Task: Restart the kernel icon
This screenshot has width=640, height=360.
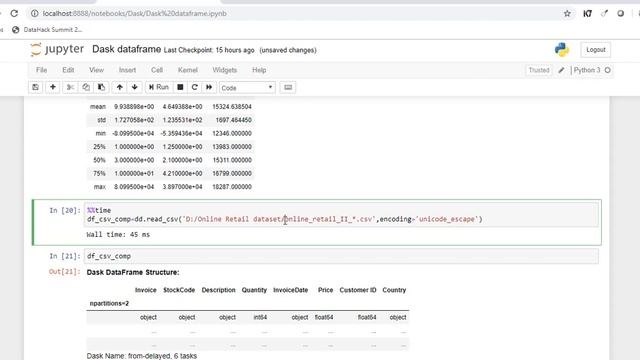Action: (x=195, y=87)
